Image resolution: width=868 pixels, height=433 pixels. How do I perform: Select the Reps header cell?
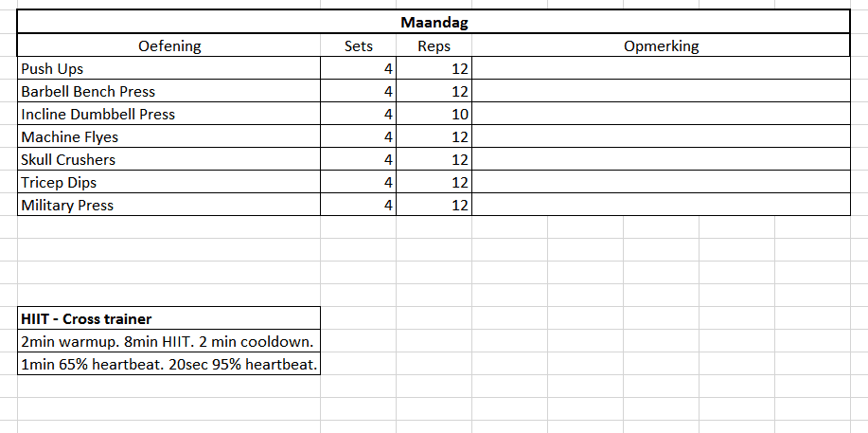[x=434, y=45]
